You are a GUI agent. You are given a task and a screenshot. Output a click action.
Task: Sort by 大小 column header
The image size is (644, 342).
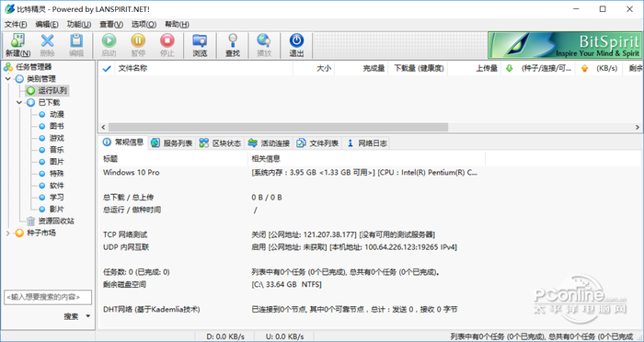pyautogui.click(x=314, y=69)
